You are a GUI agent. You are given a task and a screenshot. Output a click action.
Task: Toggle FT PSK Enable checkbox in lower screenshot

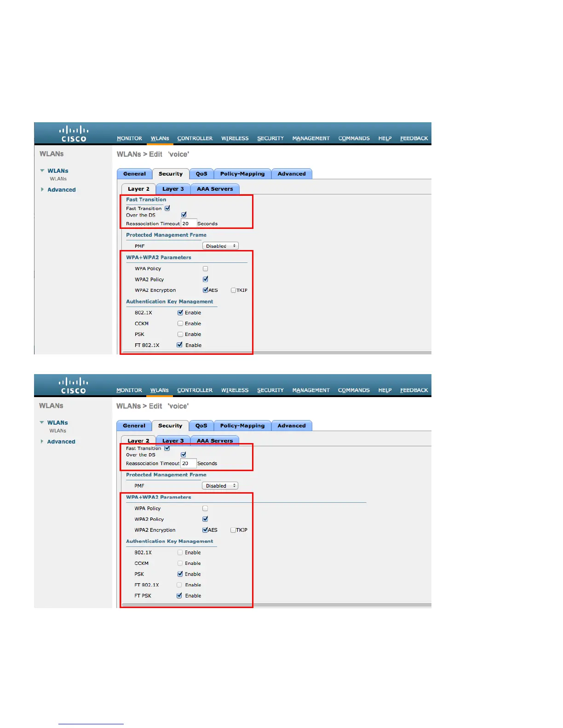(x=179, y=596)
